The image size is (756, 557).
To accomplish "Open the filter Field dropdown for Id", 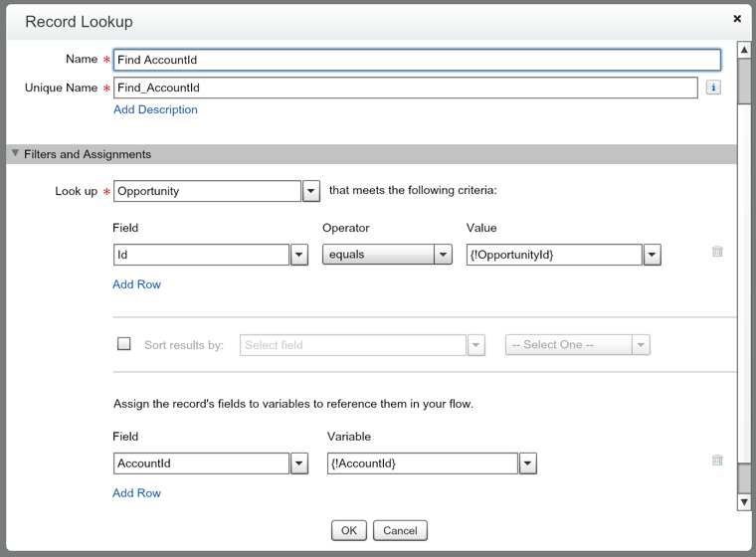I will click(x=299, y=255).
